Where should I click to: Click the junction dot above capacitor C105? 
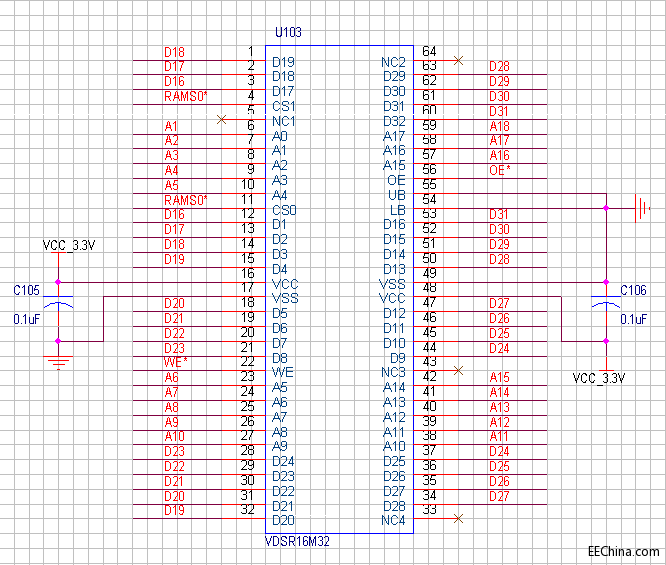[58, 282]
